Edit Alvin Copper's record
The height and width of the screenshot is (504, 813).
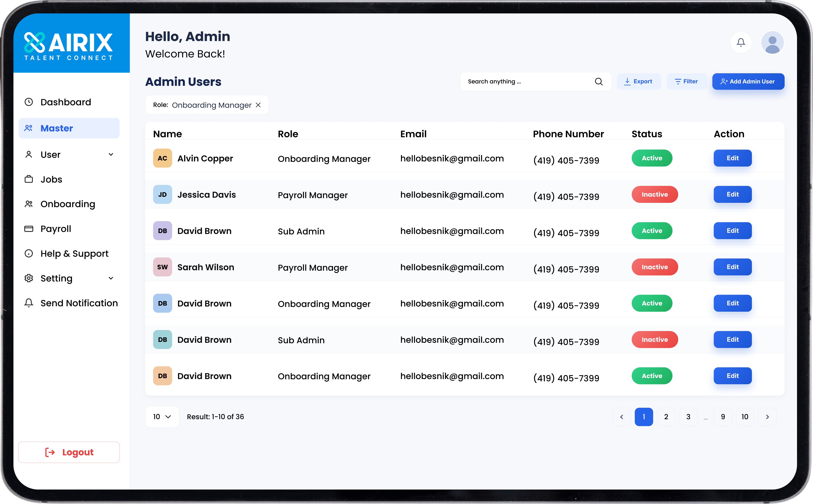click(x=733, y=158)
